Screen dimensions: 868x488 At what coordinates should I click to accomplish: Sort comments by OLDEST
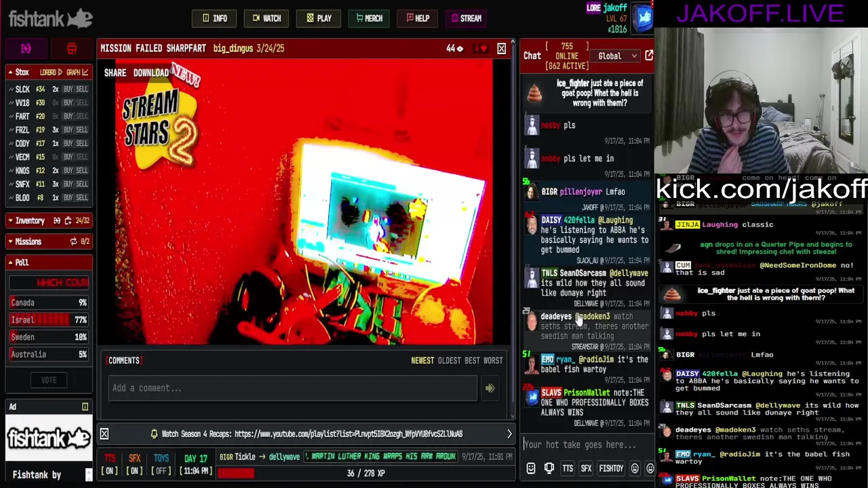click(449, 361)
